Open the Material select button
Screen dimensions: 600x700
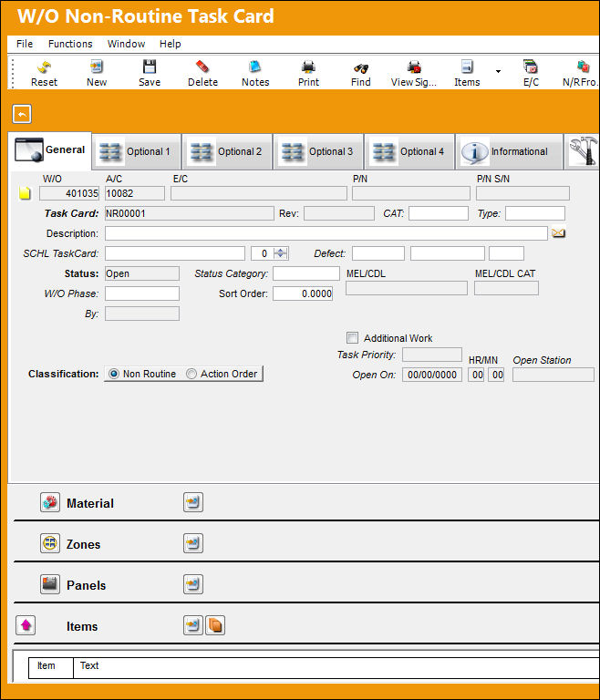(x=193, y=502)
